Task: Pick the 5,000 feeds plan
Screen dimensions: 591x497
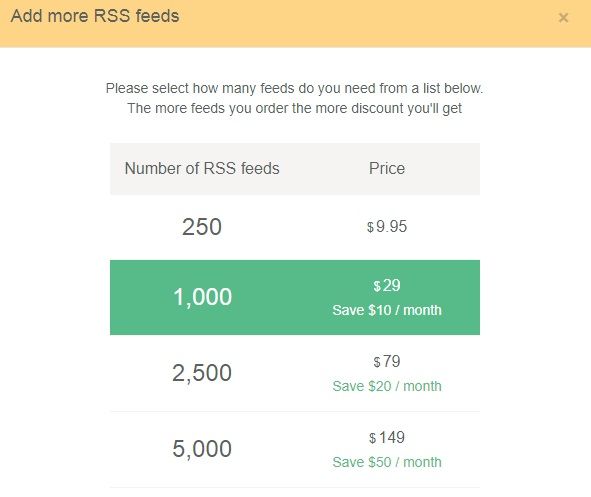Action: (295, 450)
